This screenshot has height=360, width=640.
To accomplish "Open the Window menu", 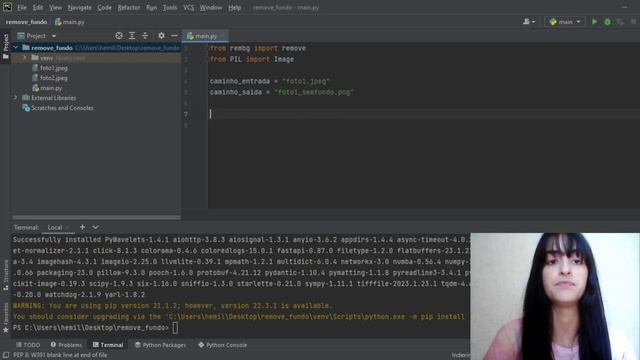I will point(211,7).
